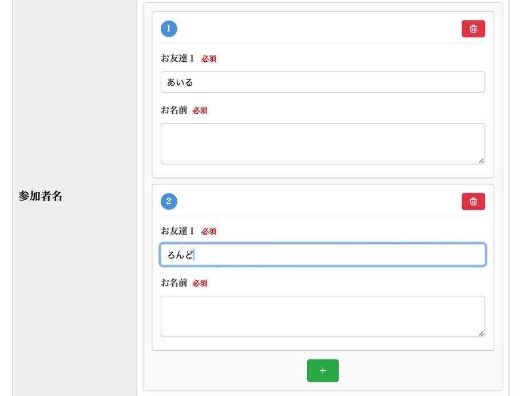Click the 参加者名 row heading
This screenshot has height=396, width=532.
pos(40,196)
